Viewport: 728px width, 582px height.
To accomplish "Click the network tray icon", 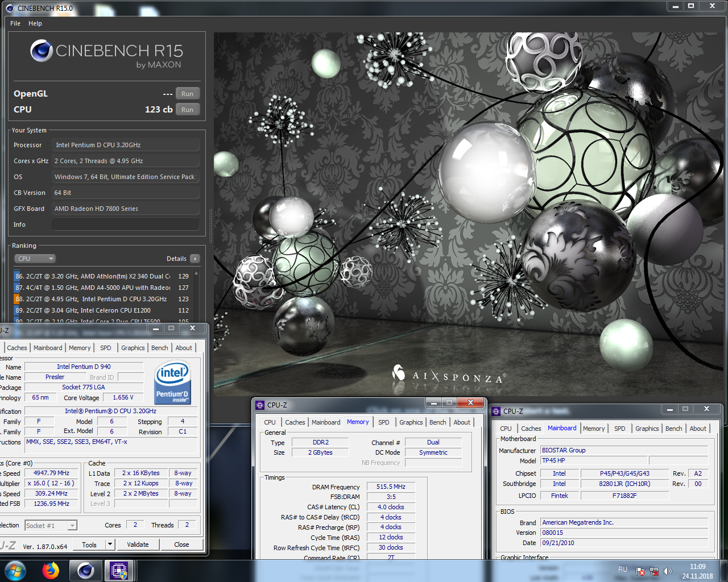I will pyautogui.click(x=654, y=571).
